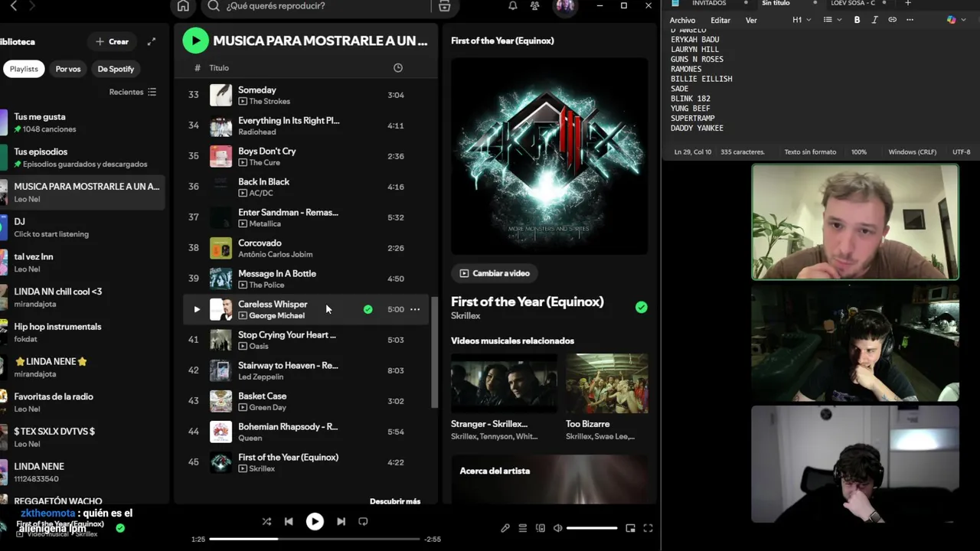980x551 pixels.
Task: Select the Playlists filter chip
Action: point(24,69)
